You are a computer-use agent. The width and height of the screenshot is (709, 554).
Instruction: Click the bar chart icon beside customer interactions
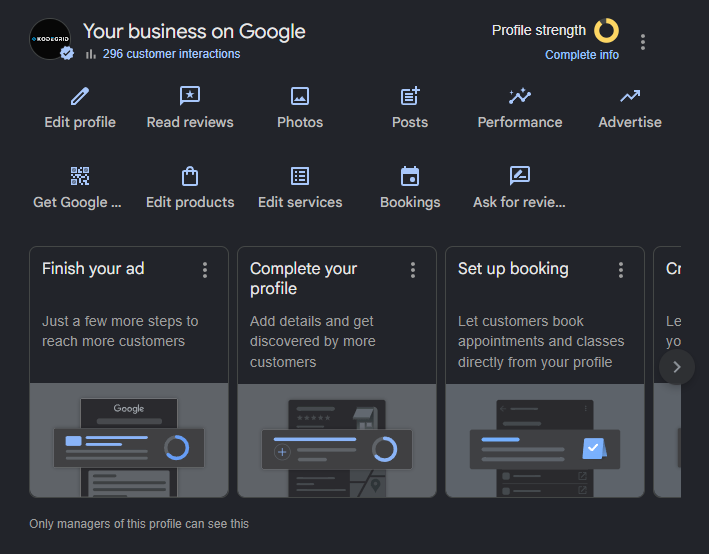(x=91, y=54)
